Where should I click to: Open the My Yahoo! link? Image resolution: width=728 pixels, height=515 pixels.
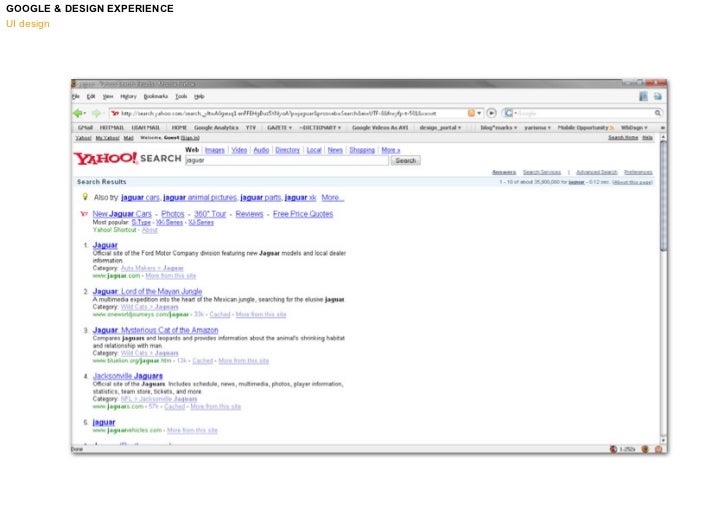(107, 138)
